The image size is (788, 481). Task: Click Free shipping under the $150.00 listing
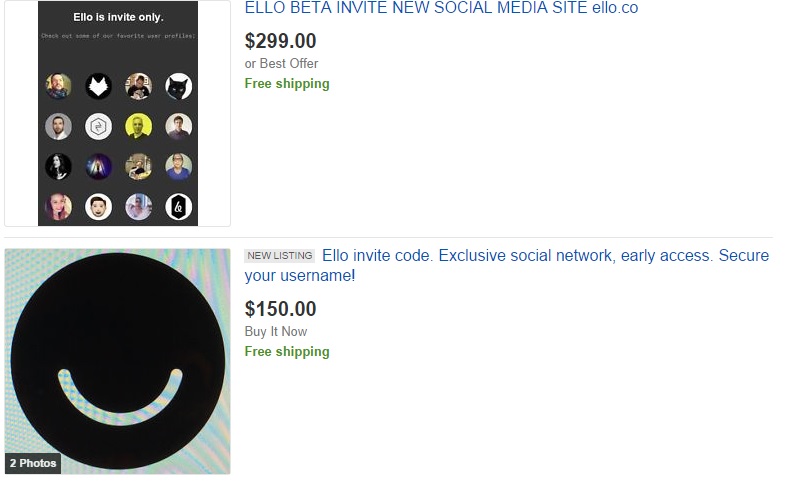[287, 352]
